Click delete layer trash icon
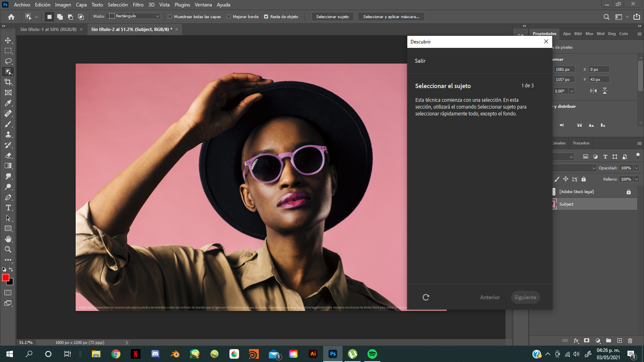644x362 pixels. click(x=630, y=340)
